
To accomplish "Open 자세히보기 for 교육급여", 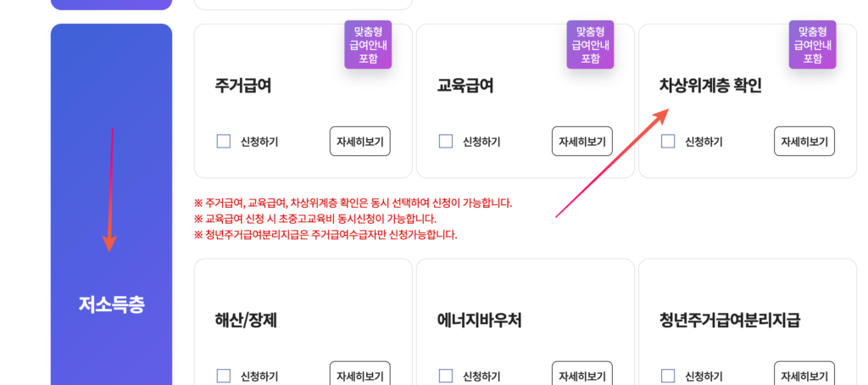I will (581, 142).
